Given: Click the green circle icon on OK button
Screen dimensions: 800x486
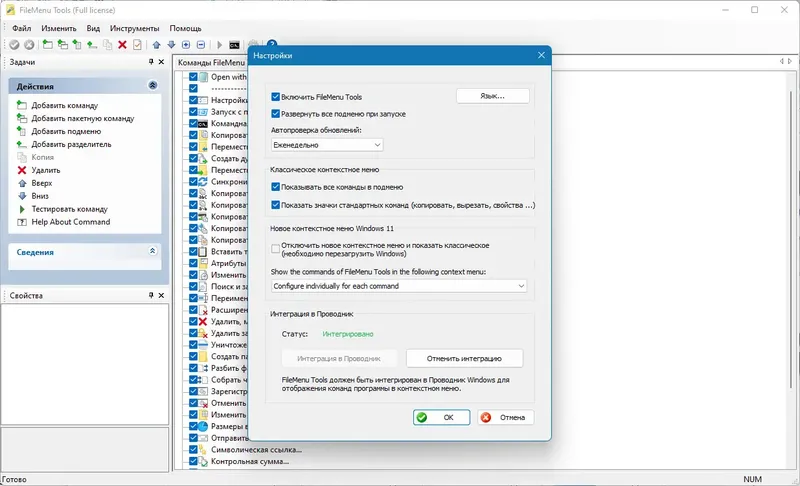Looking at the screenshot, I should [x=422, y=417].
